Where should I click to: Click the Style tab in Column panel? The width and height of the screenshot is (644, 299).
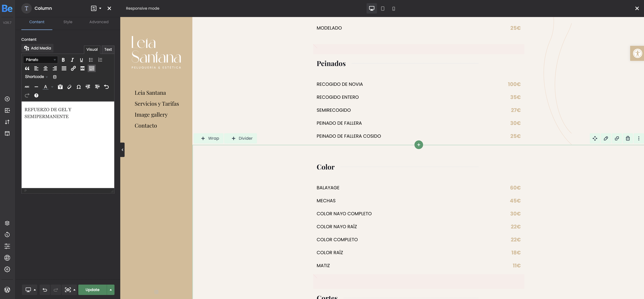click(67, 22)
